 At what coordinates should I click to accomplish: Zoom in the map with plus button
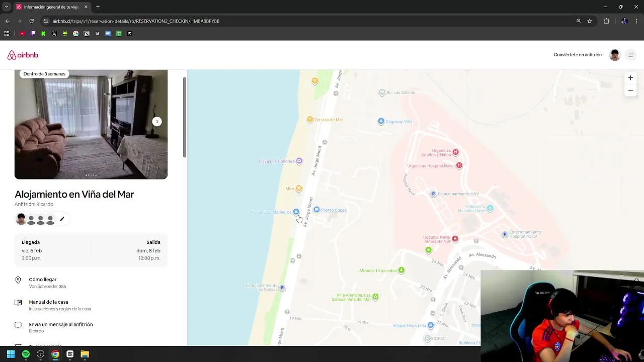(630, 78)
